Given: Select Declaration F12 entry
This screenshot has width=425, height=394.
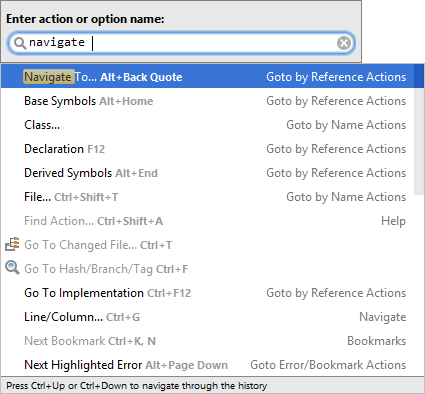Looking at the screenshot, I should pyautogui.click(x=208, y=149).
